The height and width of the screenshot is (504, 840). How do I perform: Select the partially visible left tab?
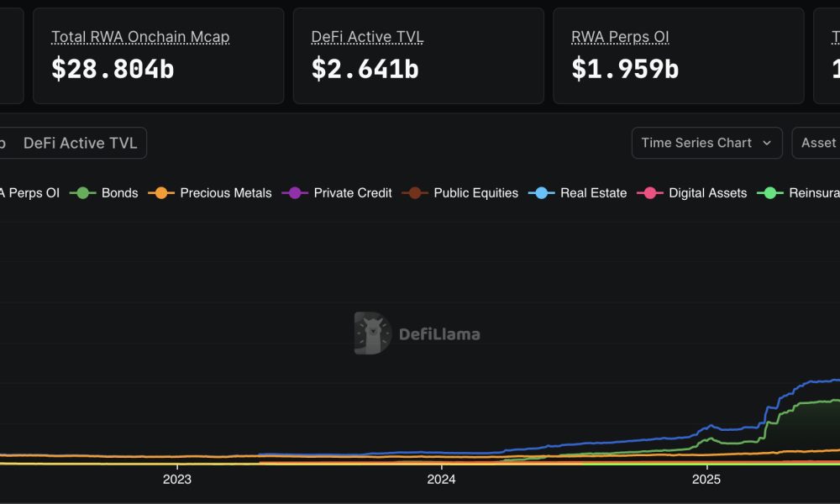coord(4,143)
